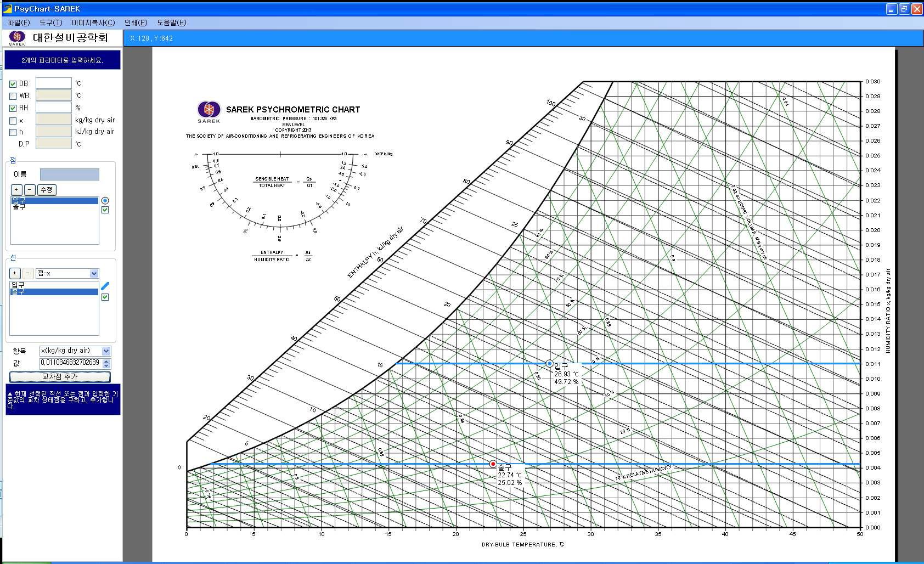Click the SAREK logo on the chart
The width and height of the screenshot is (924, 564).
pyautogui.click(x=209, y=112)
